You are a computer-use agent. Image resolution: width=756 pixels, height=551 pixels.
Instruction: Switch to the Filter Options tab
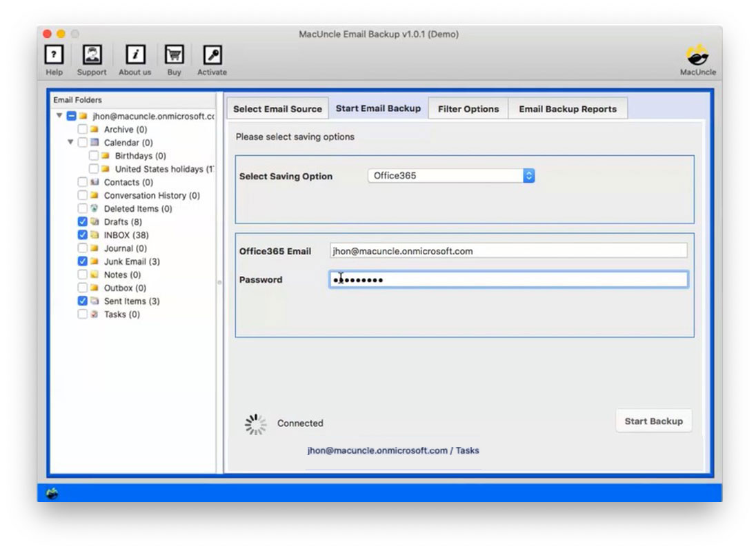pyautogui.click(x=468, y=108)
